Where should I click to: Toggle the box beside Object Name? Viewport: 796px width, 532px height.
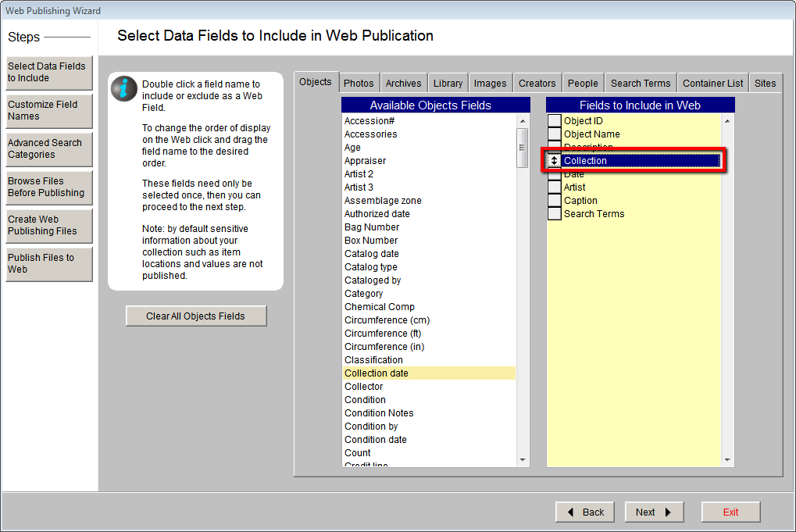pyautogui.click(x=555, y=134)
